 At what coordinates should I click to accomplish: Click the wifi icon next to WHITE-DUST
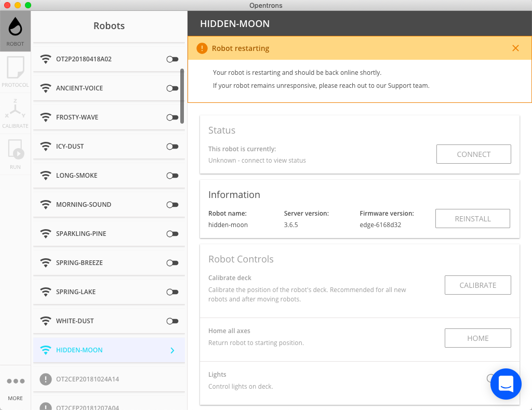(46, 321)
